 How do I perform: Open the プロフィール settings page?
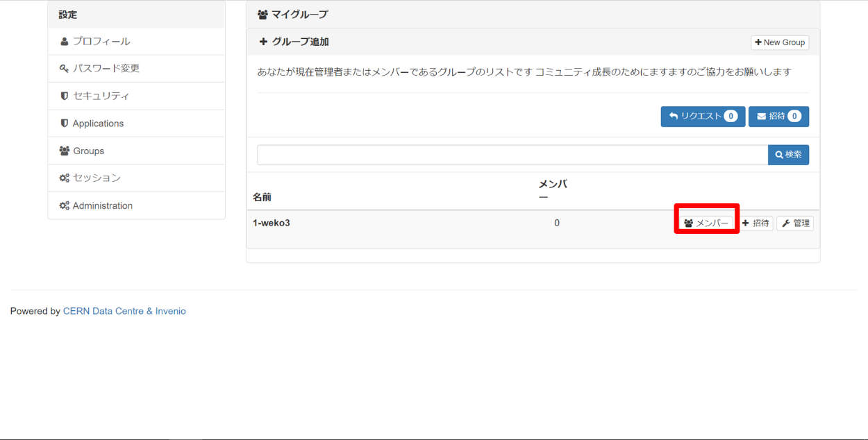pyautogui.click(x=101, y=42)
